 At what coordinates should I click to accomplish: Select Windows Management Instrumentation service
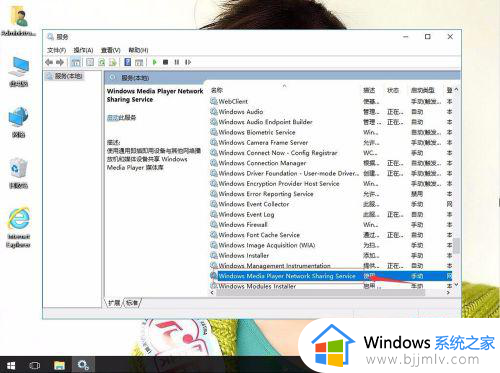(330, 266)
